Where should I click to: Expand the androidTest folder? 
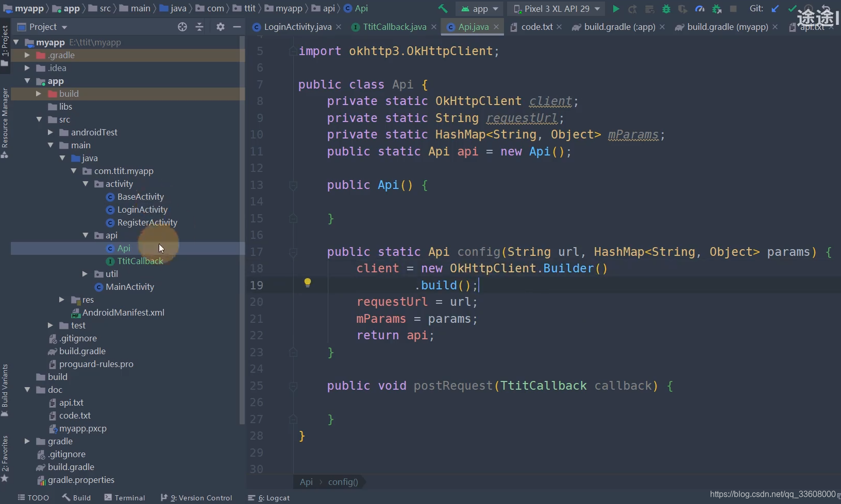51,132
